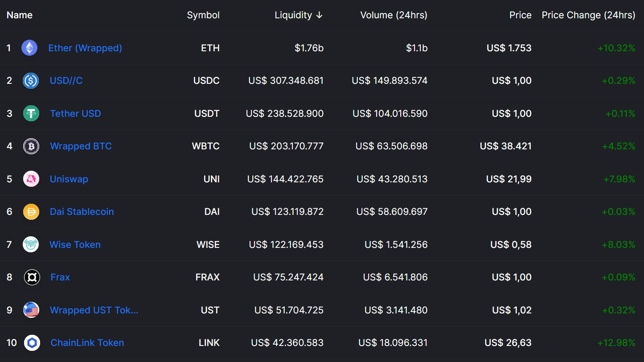Sort table by Name column
This screenshot has height=362, width=644.
coord(20,15)
